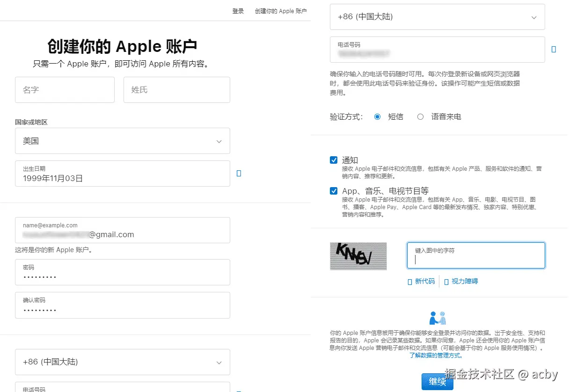Viewport: 569px width, 392px height.
Task: Open the 了解数据的管理方式 link
Action: pos(436,355)
